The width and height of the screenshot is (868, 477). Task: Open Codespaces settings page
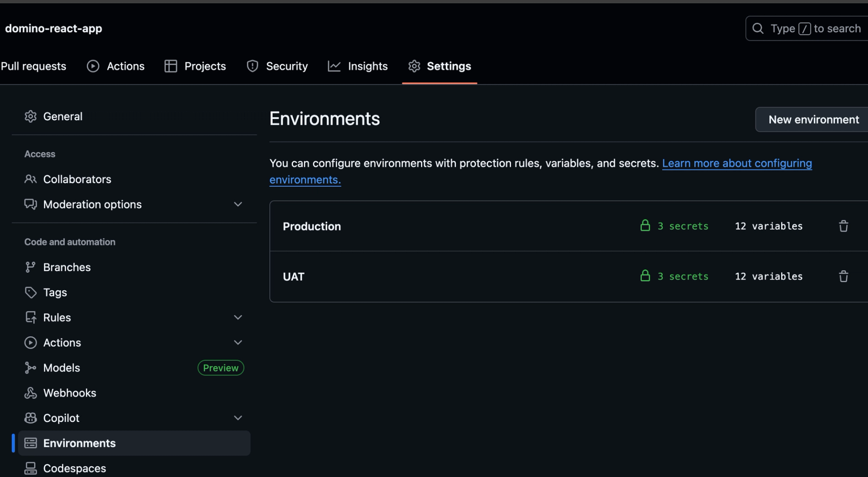(x=134, y=468)
